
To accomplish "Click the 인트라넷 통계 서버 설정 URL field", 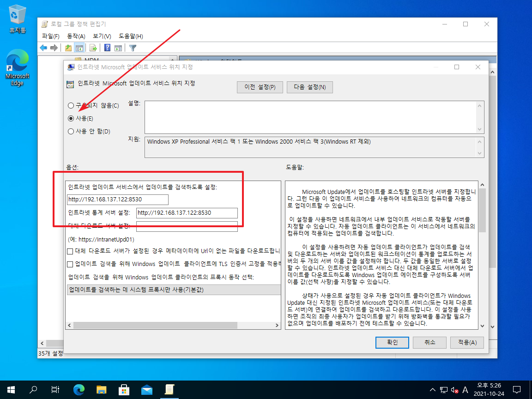I will (187, 213).
